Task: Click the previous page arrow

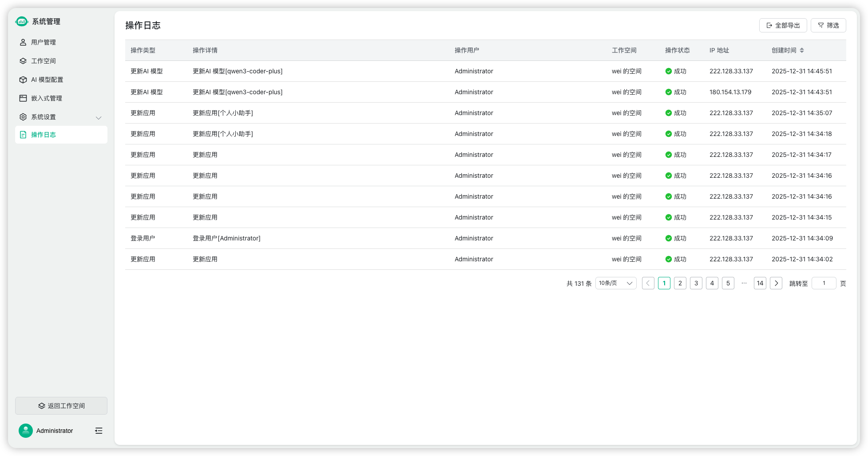Action: (648, 283)
